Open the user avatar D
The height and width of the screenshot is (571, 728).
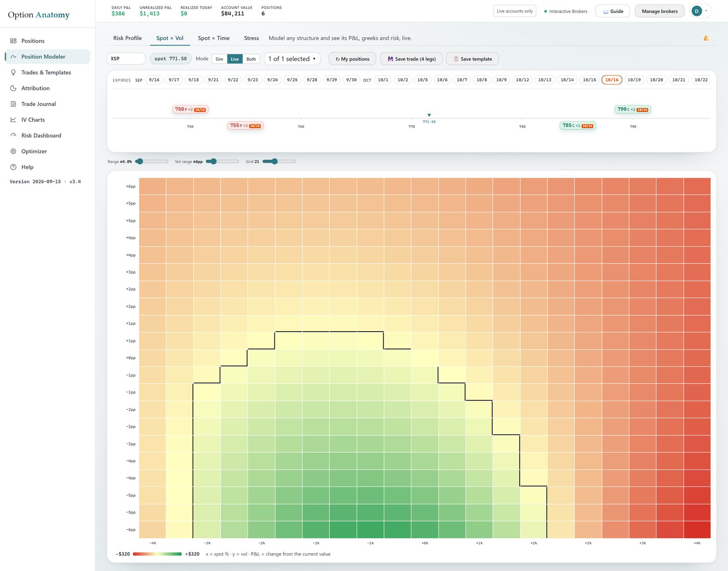pyautogui.click(x=697, y=11)
